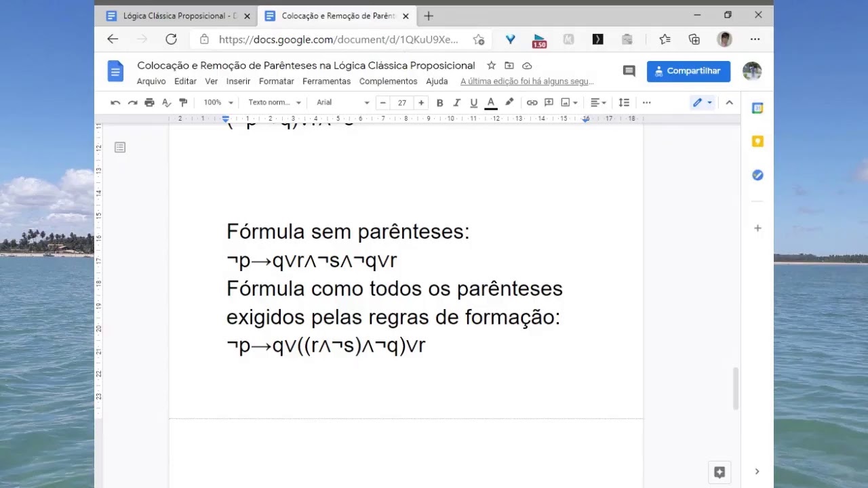This screenshot has width=868, height=488.
Task: Add this page to favorites
Action: pos(479,39)
